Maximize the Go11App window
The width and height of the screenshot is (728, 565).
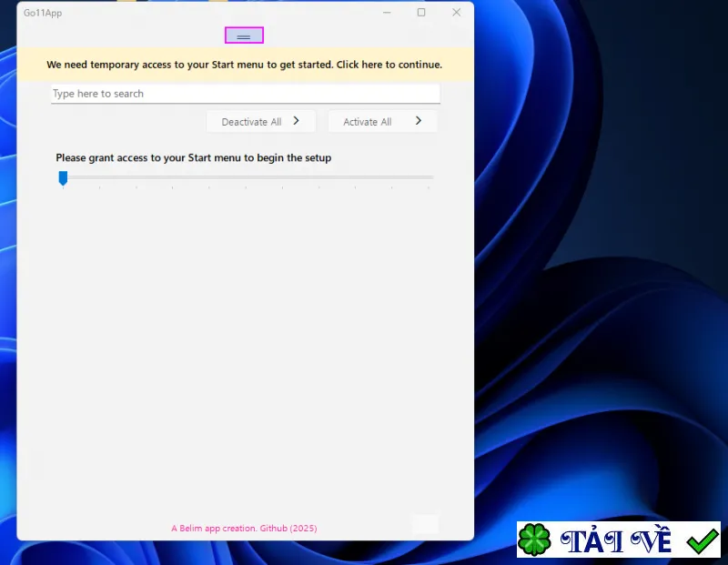click(x=421, y=13)
